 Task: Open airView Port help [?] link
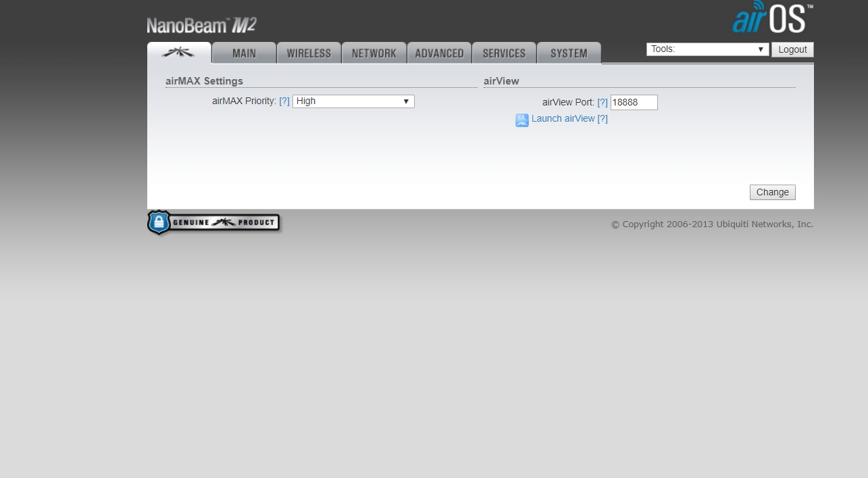(603, 103)
